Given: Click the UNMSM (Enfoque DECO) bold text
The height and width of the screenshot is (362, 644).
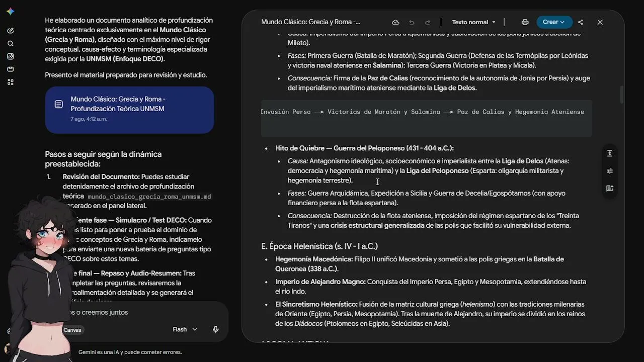Looking at the screenshot, I should click(x=125, y=59).
